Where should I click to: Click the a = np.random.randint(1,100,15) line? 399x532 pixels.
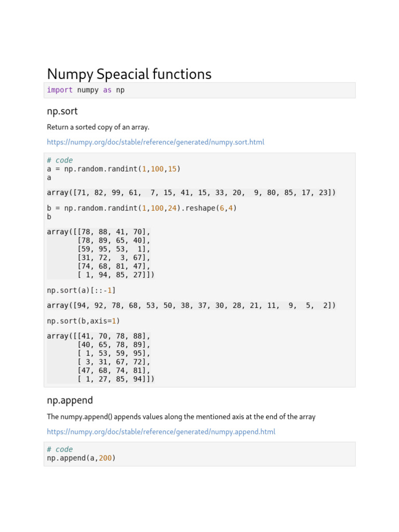pyautogui.click(x=114, y=169)
